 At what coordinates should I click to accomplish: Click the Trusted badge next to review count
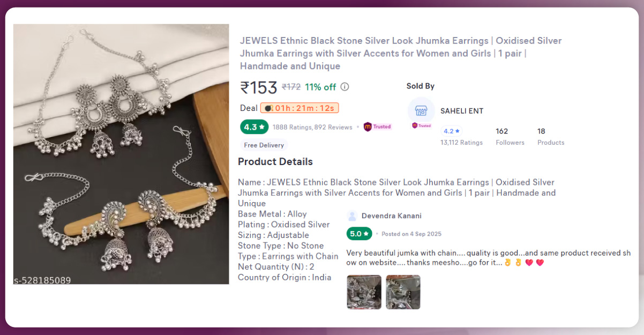378,127
